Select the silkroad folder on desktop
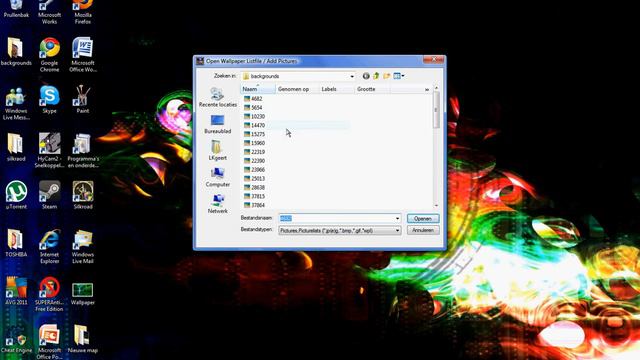Viewport: 640px width, 360px height. [16, 147]
